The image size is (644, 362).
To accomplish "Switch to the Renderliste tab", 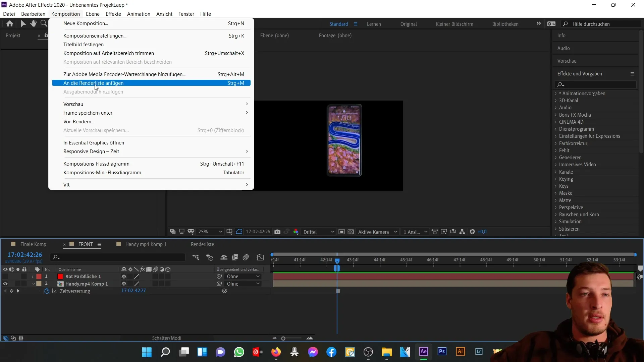I will pyautogui.click(x=202, y=244).
